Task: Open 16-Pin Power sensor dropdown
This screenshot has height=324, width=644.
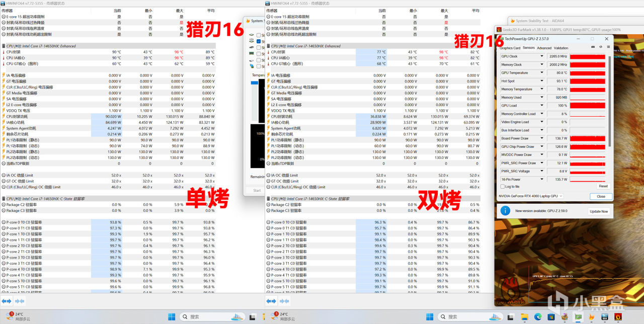Action: (x=542, y=179)
